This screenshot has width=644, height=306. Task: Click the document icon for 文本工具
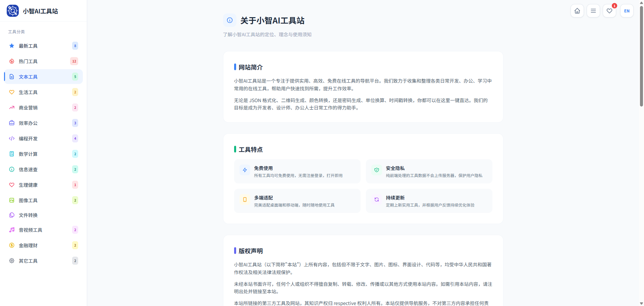(x=12, y=77)
